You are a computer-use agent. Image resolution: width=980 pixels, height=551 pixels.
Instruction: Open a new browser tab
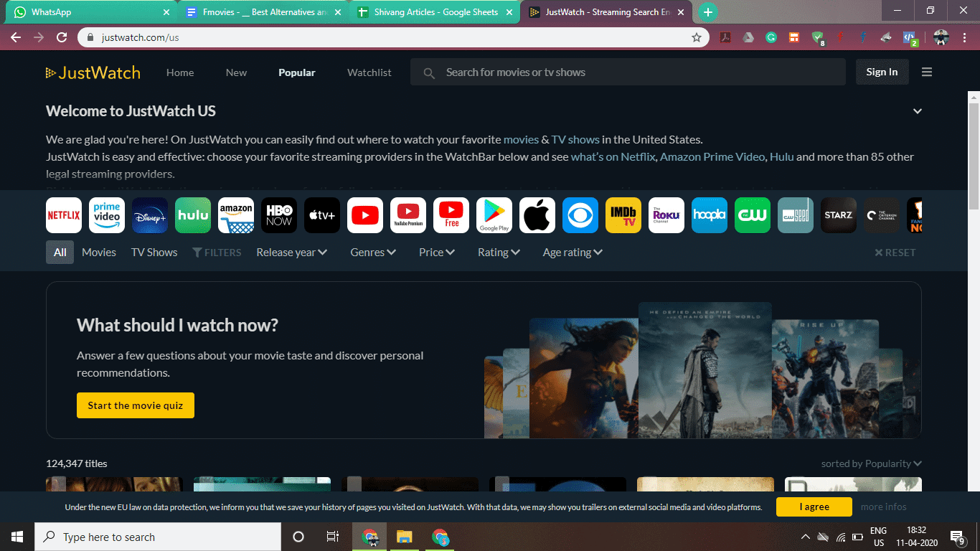click(708, 12)
